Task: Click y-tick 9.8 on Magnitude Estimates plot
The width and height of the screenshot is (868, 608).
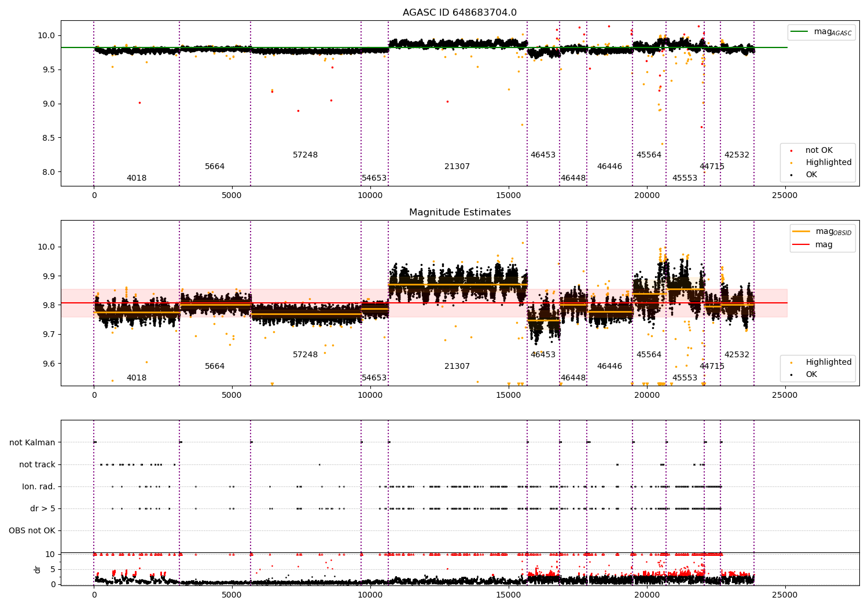Action: [49, 306]
